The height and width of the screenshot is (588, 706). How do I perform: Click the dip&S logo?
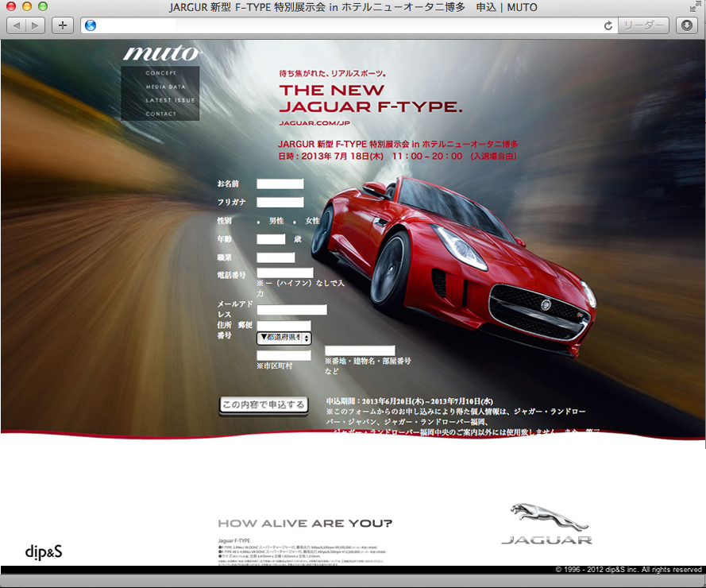pyautogui.click(x=43, y=551)
